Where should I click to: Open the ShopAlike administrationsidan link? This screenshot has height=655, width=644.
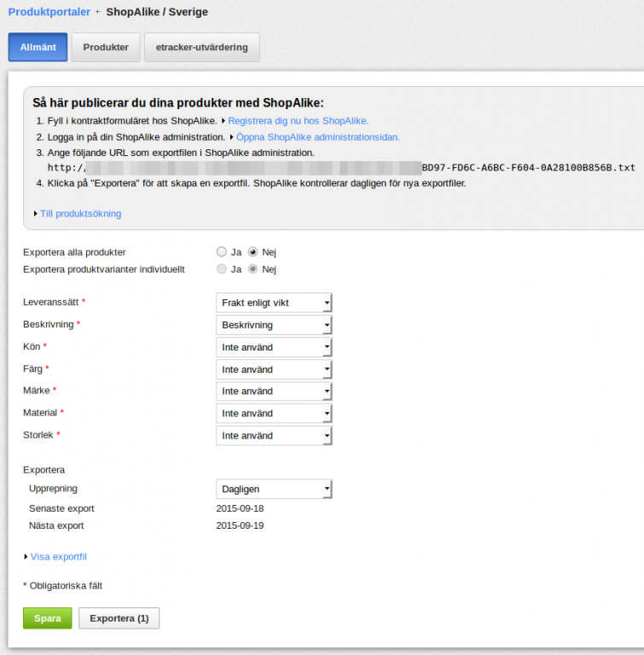coord(317,137)
